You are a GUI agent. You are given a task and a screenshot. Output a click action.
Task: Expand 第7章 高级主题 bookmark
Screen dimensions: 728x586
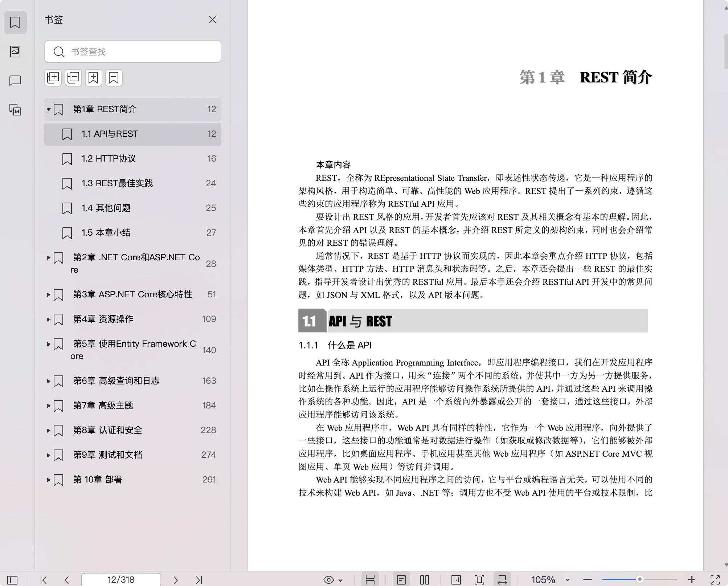pos(48,406)
